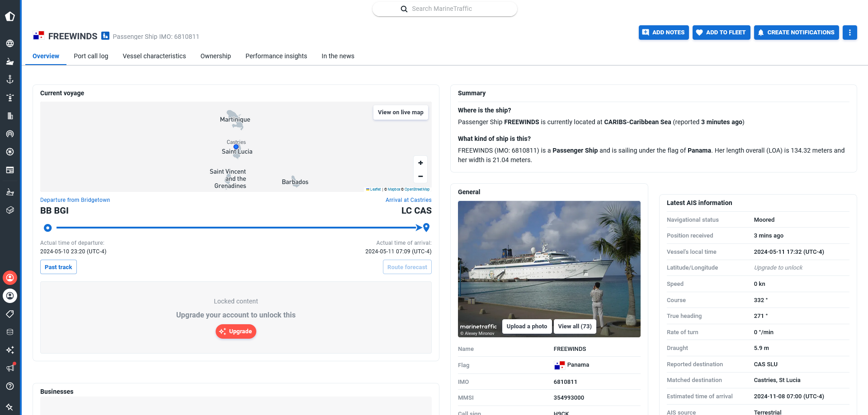Zoom in on the voyage map
The width and height of the screenshot is (868, 415).
point(420,163)
